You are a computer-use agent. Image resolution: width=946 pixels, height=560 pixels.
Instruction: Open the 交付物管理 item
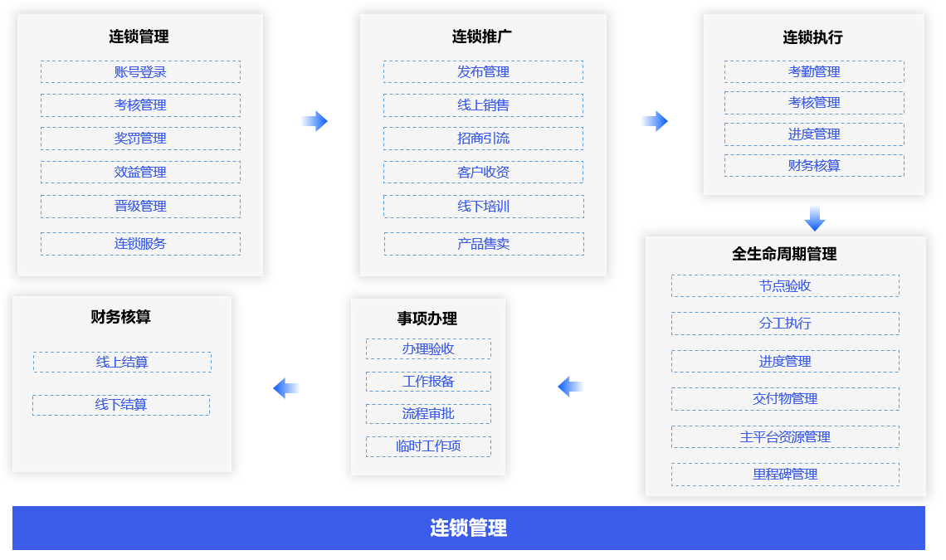(x=785, y=399)
